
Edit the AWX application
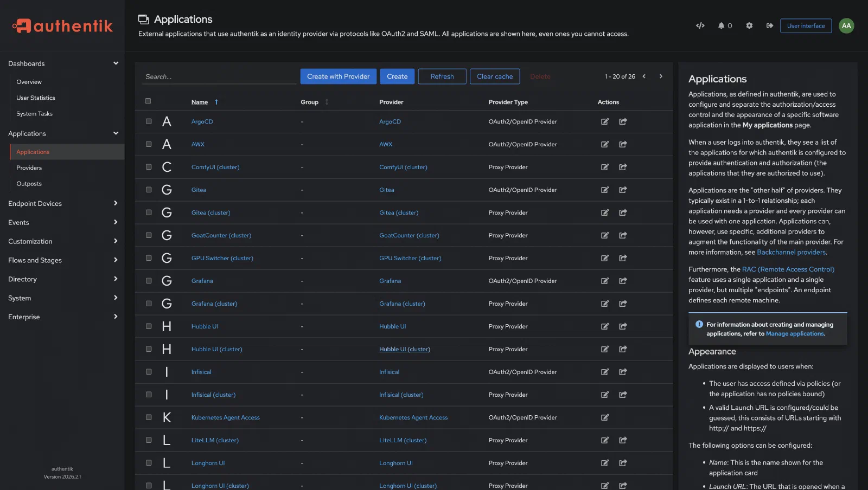point(605,144)
